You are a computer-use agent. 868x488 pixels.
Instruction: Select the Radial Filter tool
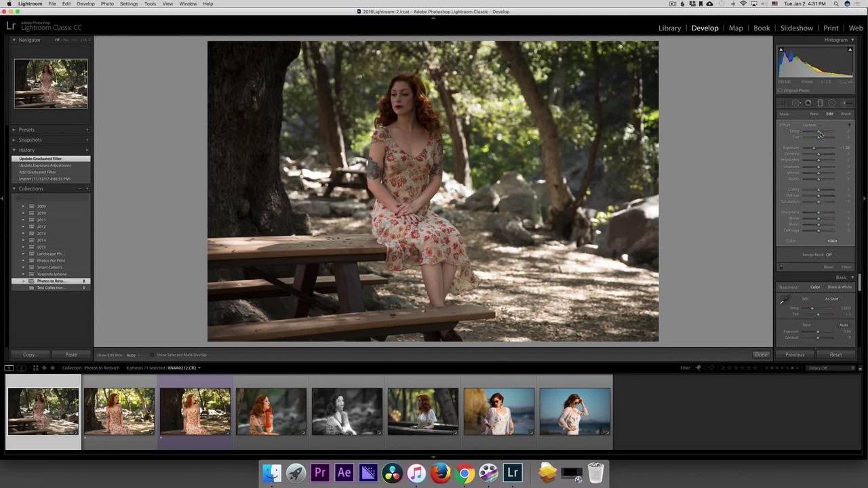point(832,103)
